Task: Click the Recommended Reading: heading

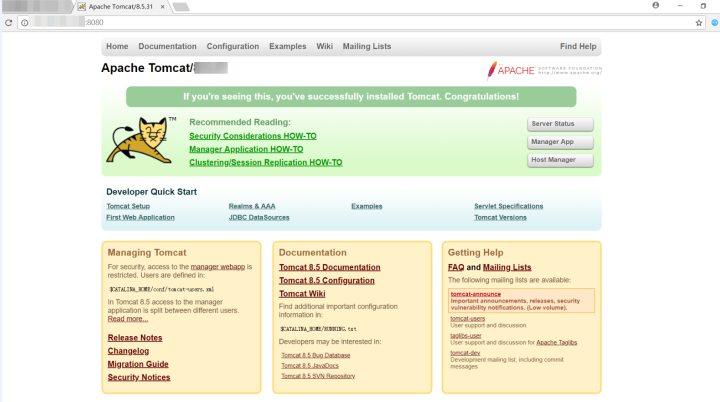Action: coord(240,122)
